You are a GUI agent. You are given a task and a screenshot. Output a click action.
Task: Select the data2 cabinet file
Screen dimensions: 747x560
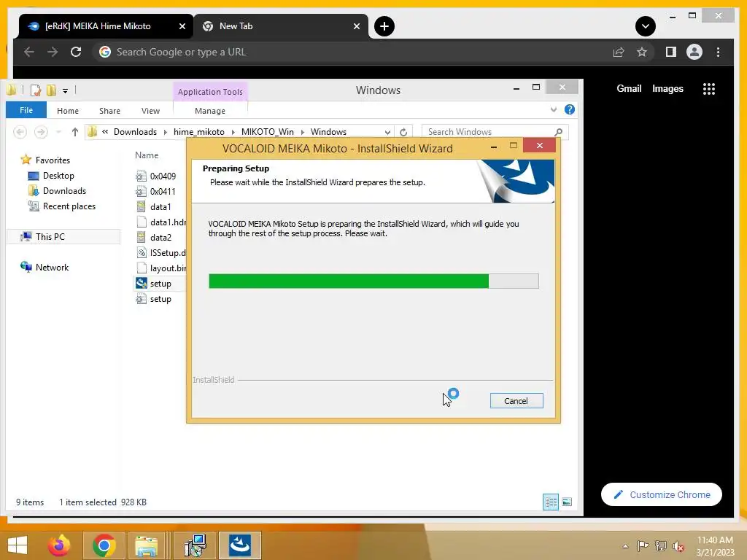153,237
